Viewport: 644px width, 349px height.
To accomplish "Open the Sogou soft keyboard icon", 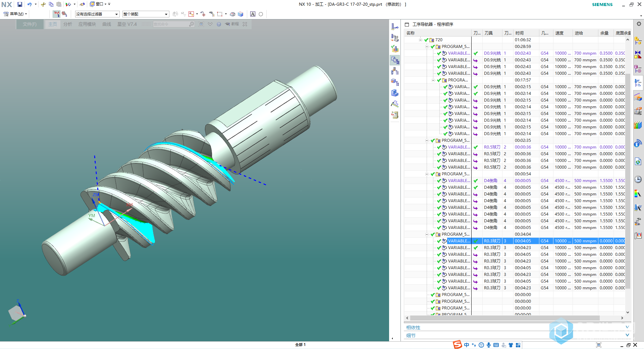I will pyautogui.click(x=496, y=345).
